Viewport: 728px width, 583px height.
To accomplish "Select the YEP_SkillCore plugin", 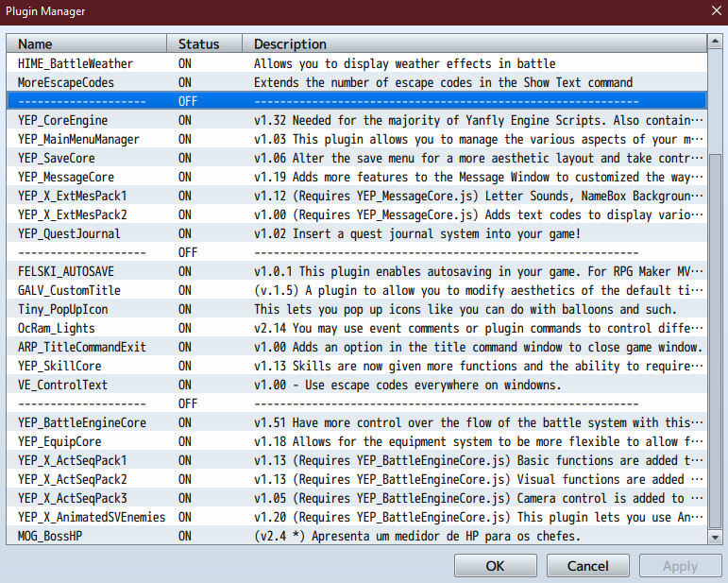I will pyautogui.click(x=357, y=366).
